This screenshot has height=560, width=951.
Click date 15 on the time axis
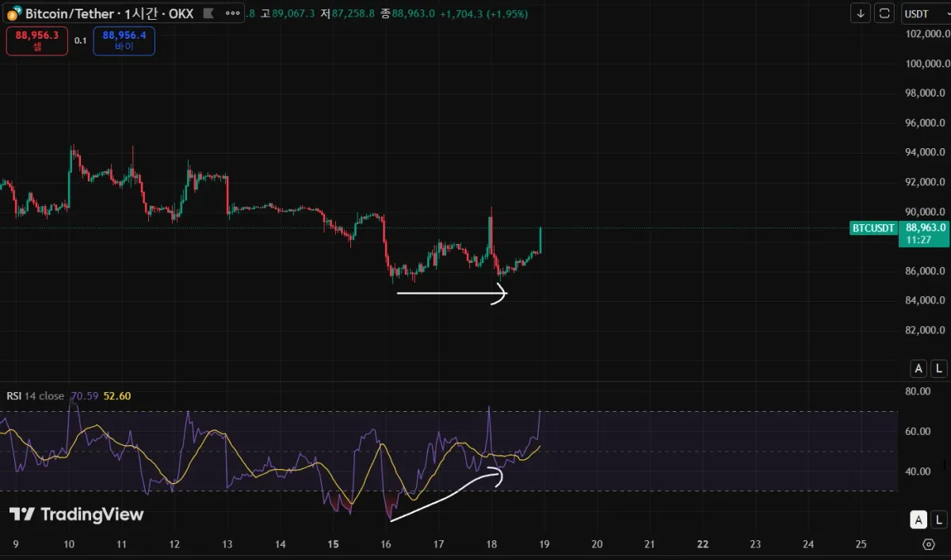click(x=333, y=545)
